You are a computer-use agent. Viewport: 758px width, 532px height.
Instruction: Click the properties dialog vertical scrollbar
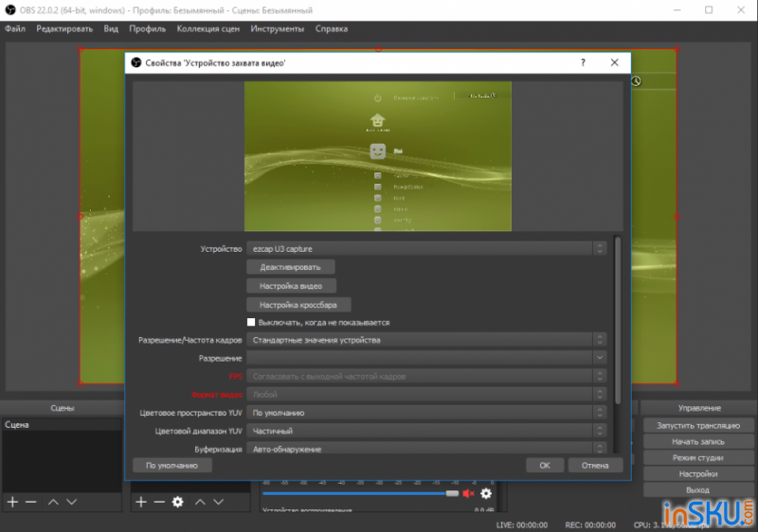click(x=618, y=320)
